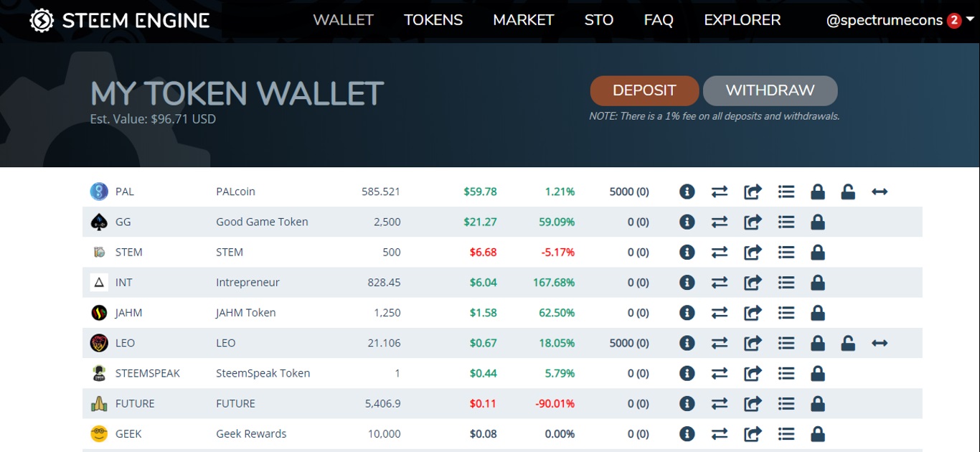980x452 pixels.
Task: View PAL transaction history list icon
Action: pyautogui.click(x=786, y=192)
